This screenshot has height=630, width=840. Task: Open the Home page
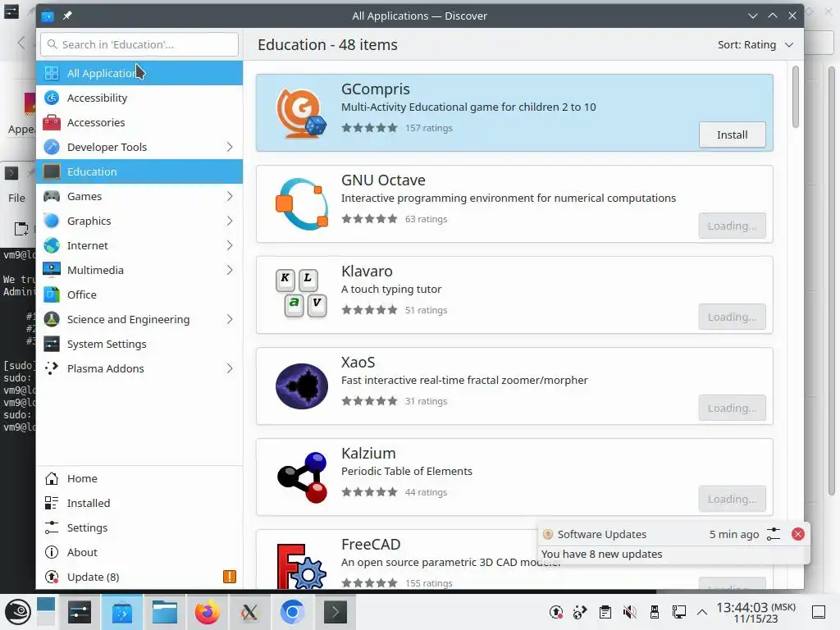[139, 478]
